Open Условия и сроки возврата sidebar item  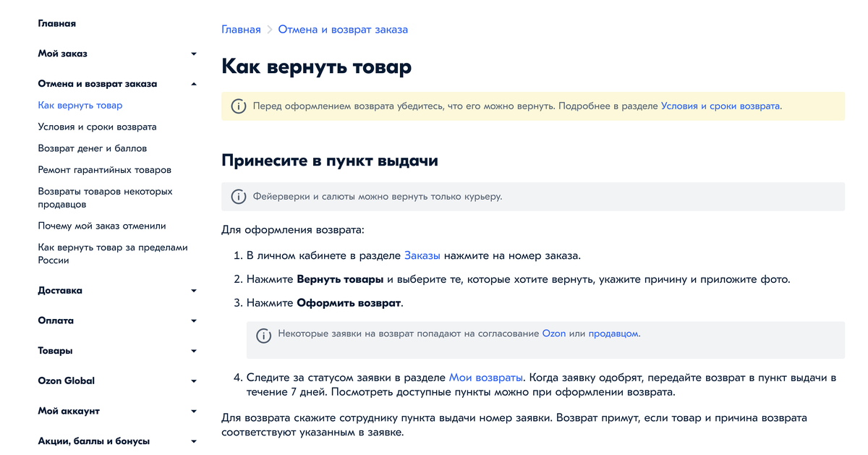coord(98,127)
